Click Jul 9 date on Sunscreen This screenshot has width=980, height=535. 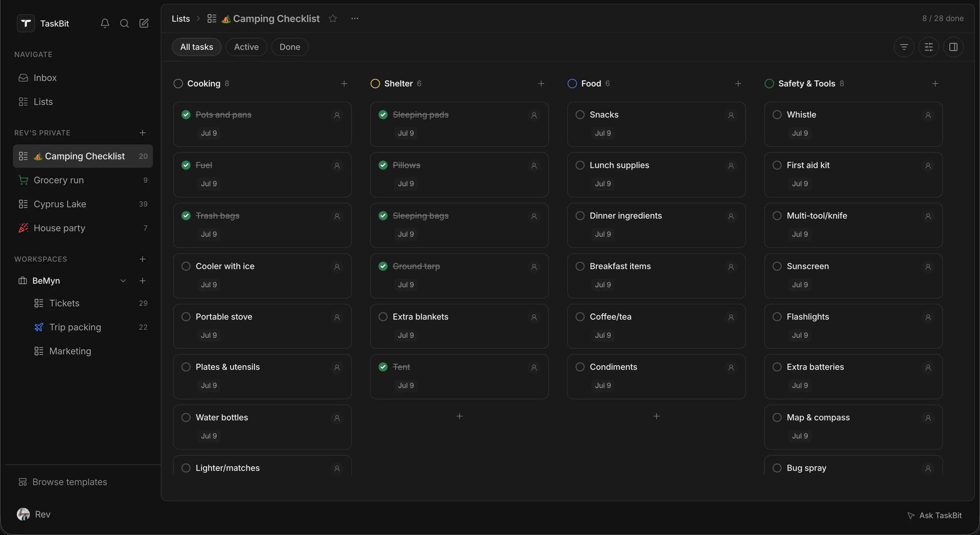800,285
